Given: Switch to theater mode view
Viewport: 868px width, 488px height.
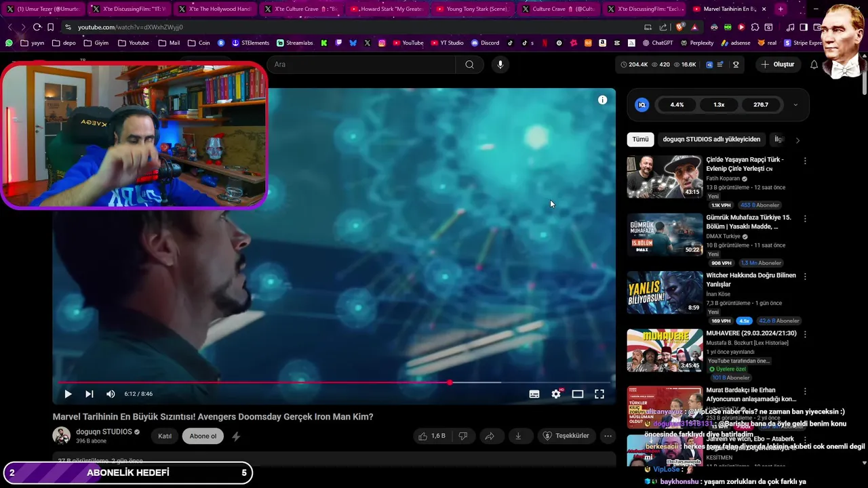Looking at the screenshot, I should 578,394.
